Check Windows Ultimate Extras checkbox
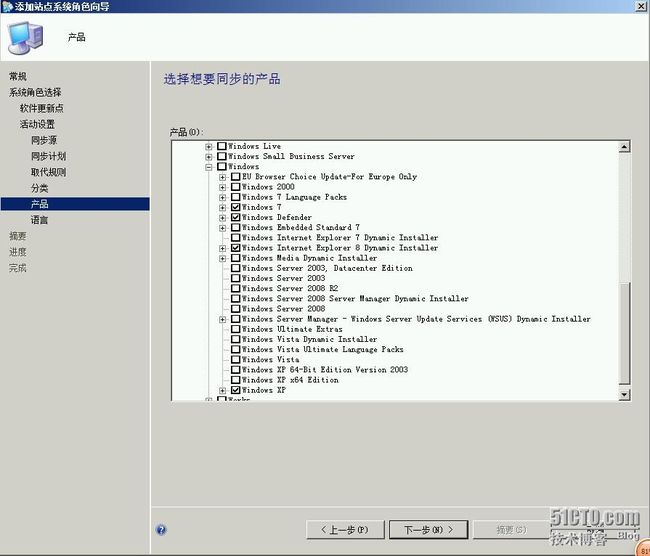 (236, 329)
